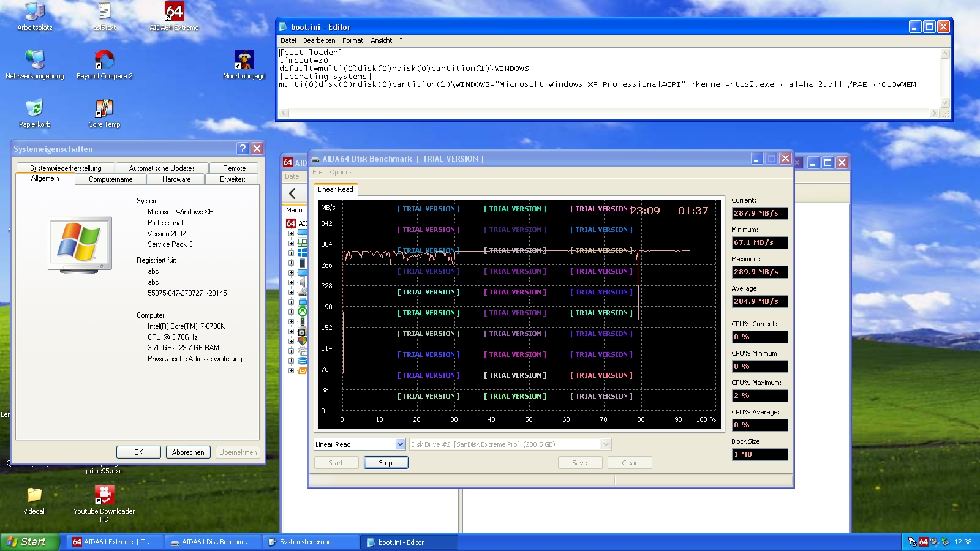
Task: Select the DirectX Xbox icon in tree
Action: (x=302, y=312)
